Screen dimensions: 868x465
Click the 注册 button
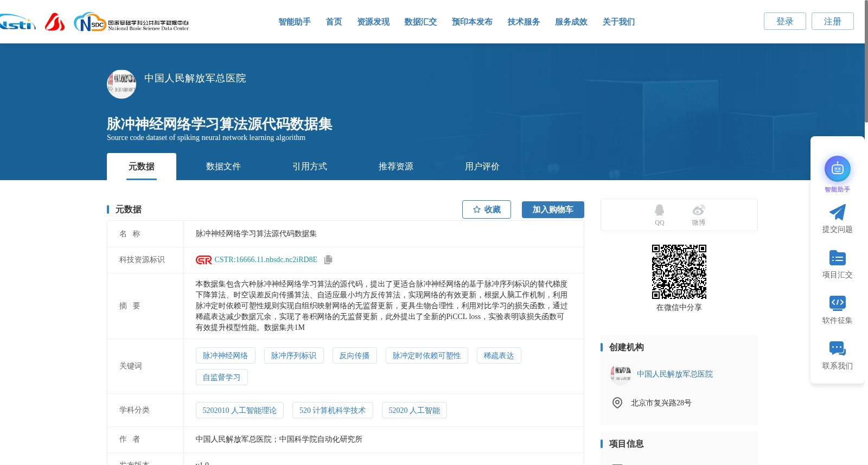pos(833,21)
